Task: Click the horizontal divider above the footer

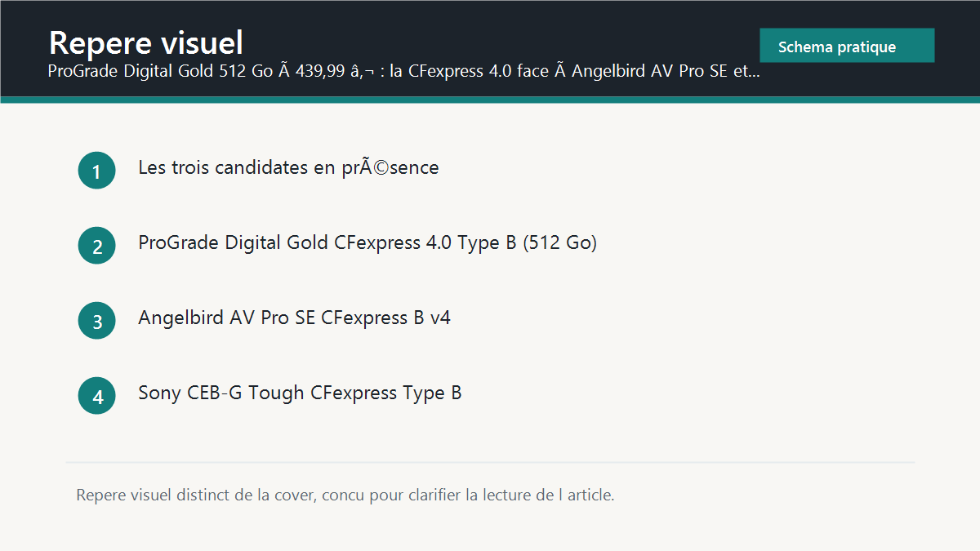Action: 490,462
